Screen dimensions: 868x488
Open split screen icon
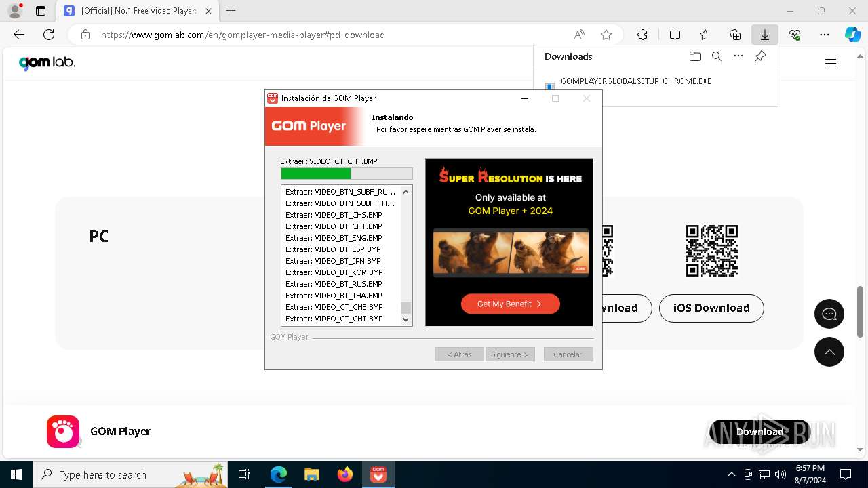[675, 35]
